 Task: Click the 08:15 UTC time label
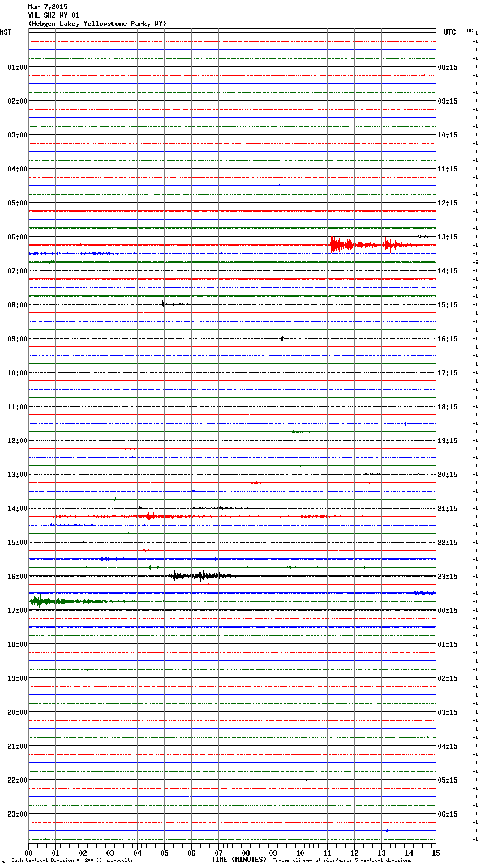pos(448,67)
